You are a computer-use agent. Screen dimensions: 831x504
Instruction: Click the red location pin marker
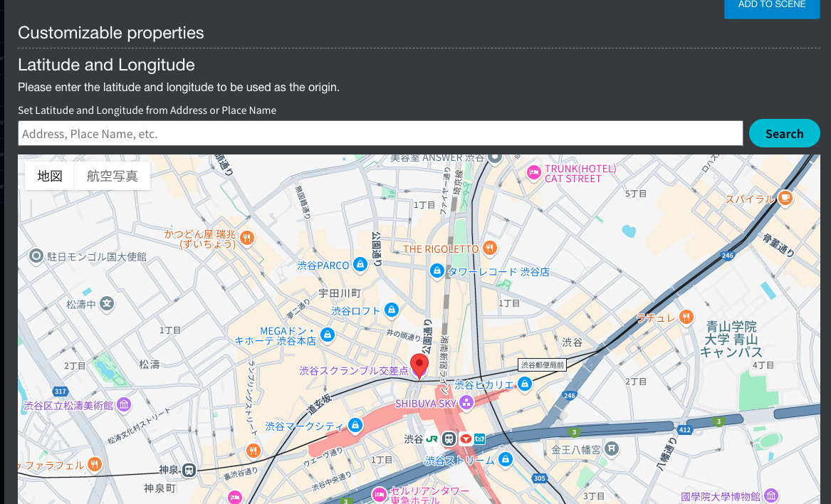[x=419, y=366]
